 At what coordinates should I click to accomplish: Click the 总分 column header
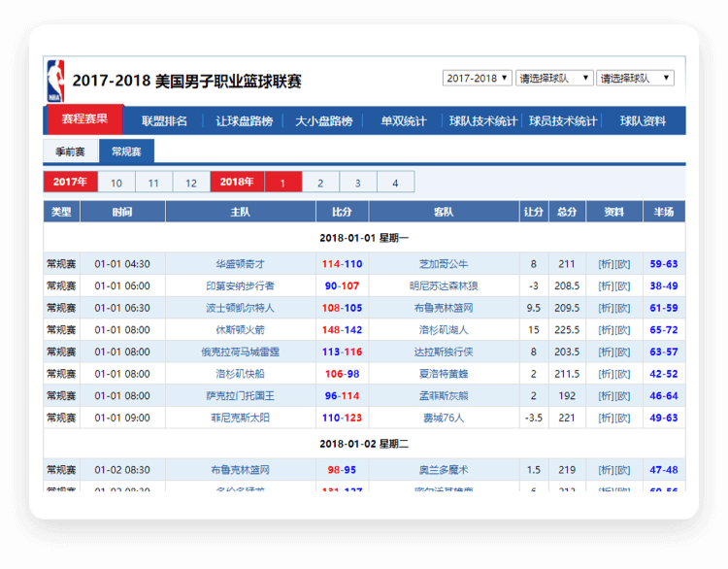coord(568,212)
